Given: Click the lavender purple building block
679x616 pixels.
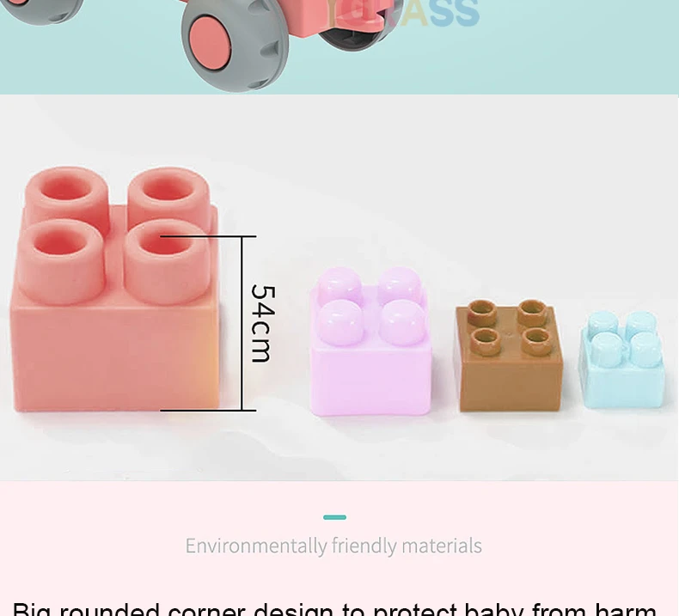Looking at the screenshot, I should (370, 341).
